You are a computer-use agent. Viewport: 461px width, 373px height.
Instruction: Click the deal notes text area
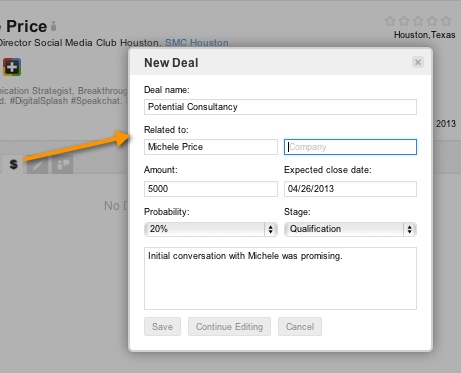280,278
